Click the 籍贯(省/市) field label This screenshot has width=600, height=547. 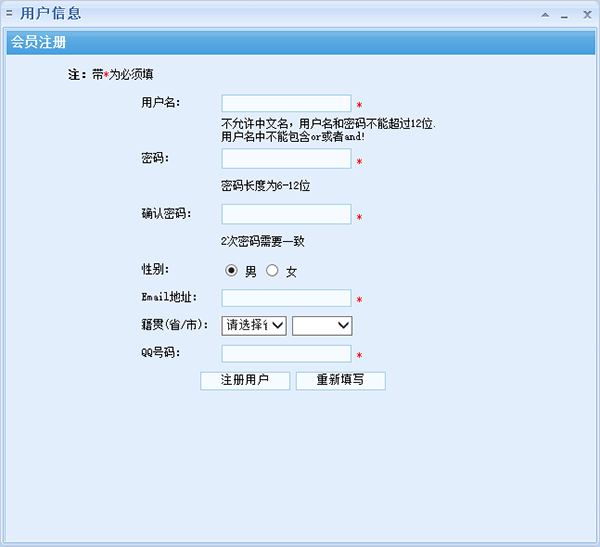(174, 325)
